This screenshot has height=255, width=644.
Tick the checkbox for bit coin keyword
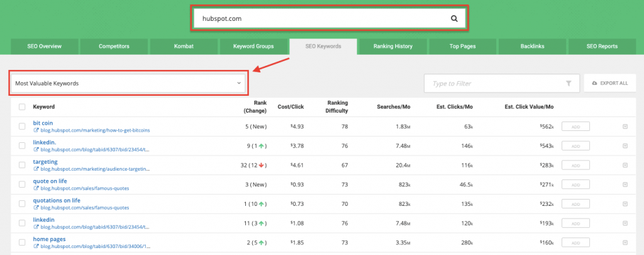click(x=22, y=127)
